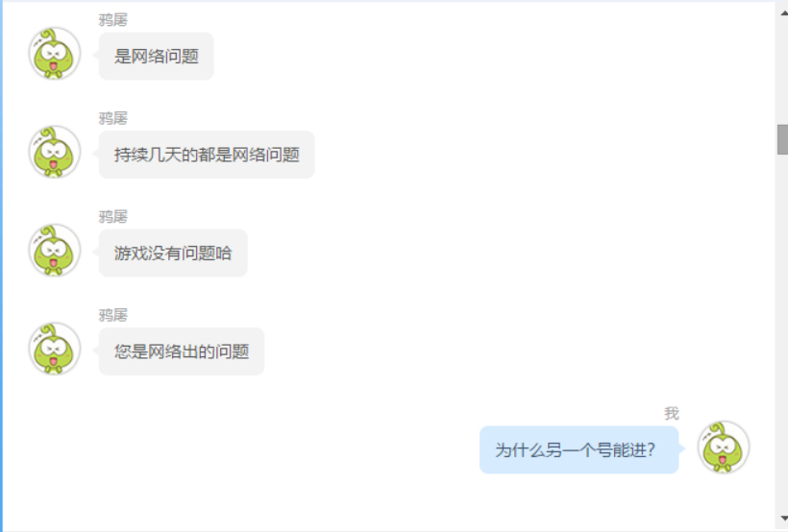Click the "我" sender label
This screenshot has height=532, width=788.
[672, 414]
